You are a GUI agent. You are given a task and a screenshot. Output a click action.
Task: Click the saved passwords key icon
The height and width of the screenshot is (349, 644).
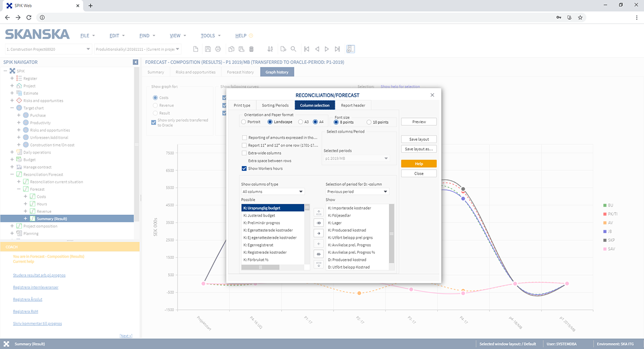click(x=559, y=17)
